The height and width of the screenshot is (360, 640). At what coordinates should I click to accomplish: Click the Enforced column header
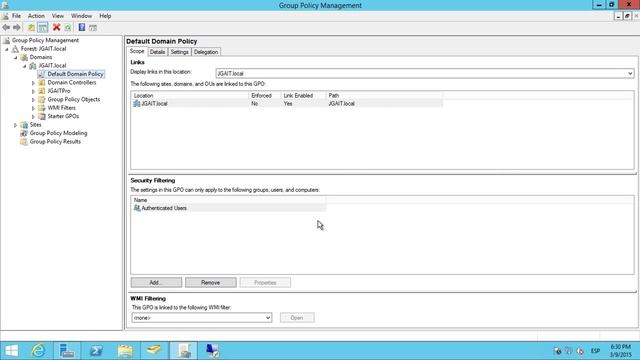(264, 96)
